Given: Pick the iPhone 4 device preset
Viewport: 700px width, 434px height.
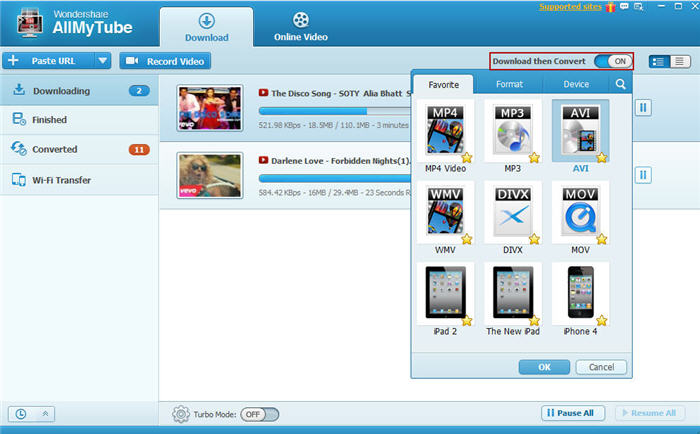Looking at the screenshot, I should click(x=580, y=293).
